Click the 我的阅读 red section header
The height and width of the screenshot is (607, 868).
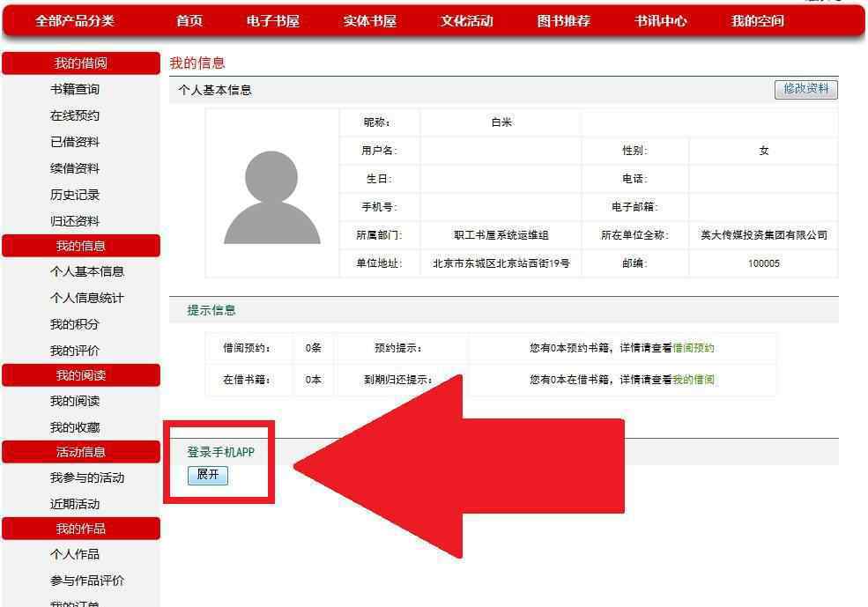pos(81,375)
